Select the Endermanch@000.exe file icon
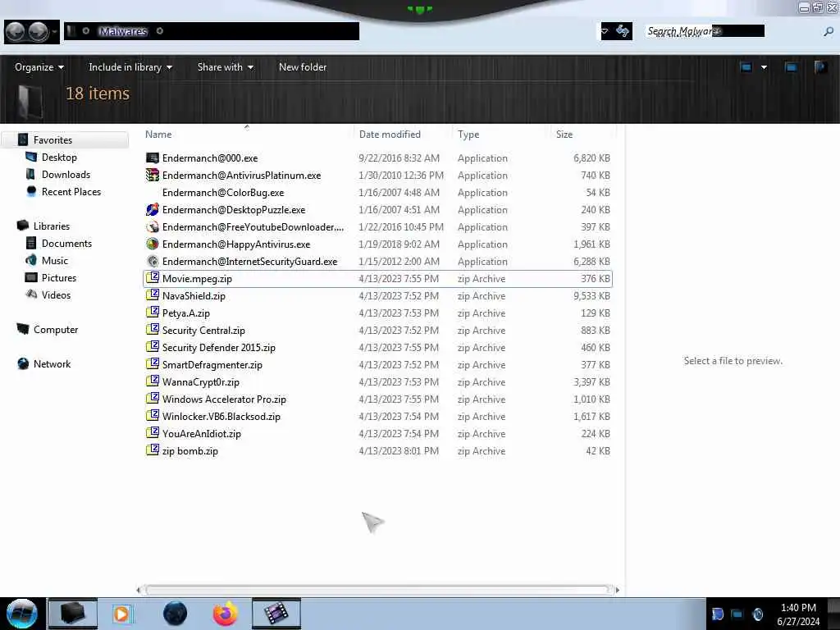Viewport: 840px width, 630px height. 153,158
